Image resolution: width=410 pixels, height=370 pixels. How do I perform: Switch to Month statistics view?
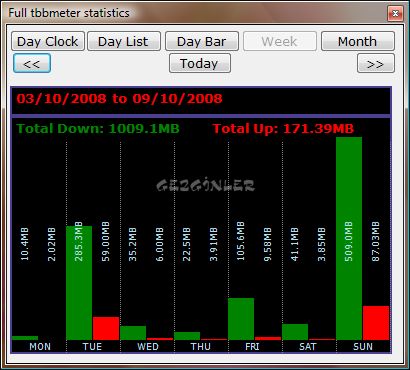tap(358, 41)
